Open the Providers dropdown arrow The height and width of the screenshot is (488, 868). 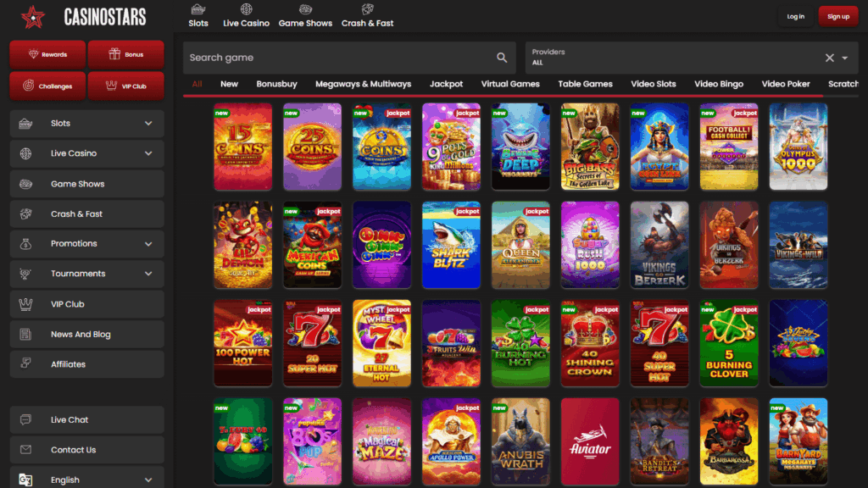pos(845,58)
